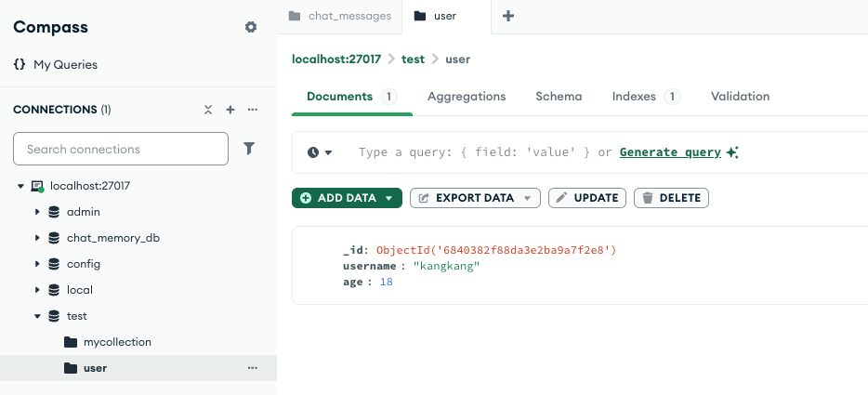Switch to the Aggregations tab

[467, 97]
